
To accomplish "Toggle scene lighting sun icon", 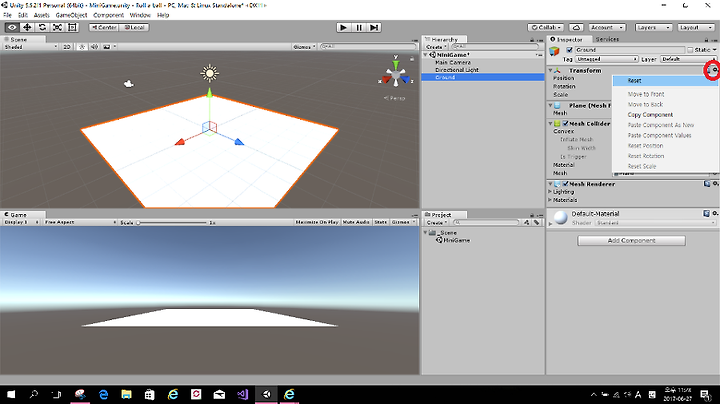I will pyautogui.click(x=82, y=47).
